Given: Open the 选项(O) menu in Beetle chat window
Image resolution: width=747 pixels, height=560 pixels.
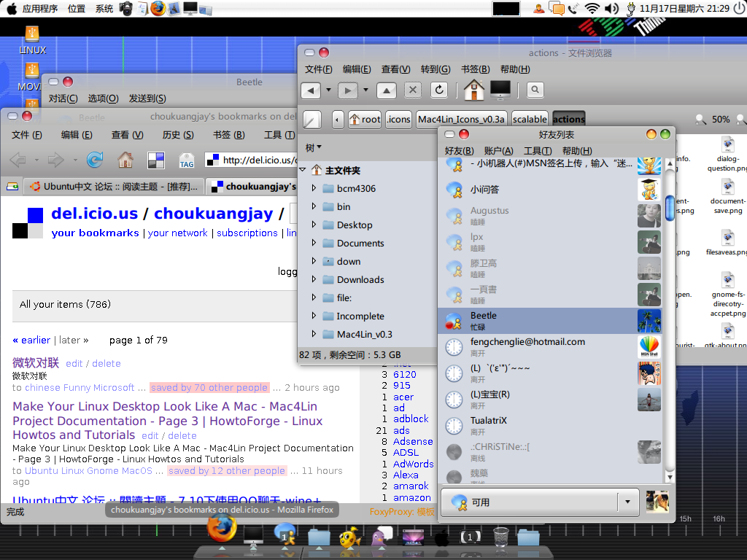Looking at the screenshot, I should tap(103, 98).
